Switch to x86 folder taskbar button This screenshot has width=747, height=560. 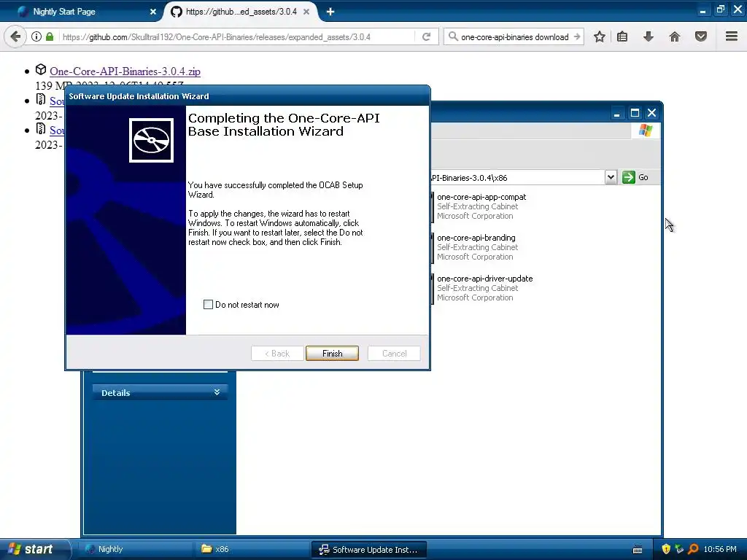point(252,549)
